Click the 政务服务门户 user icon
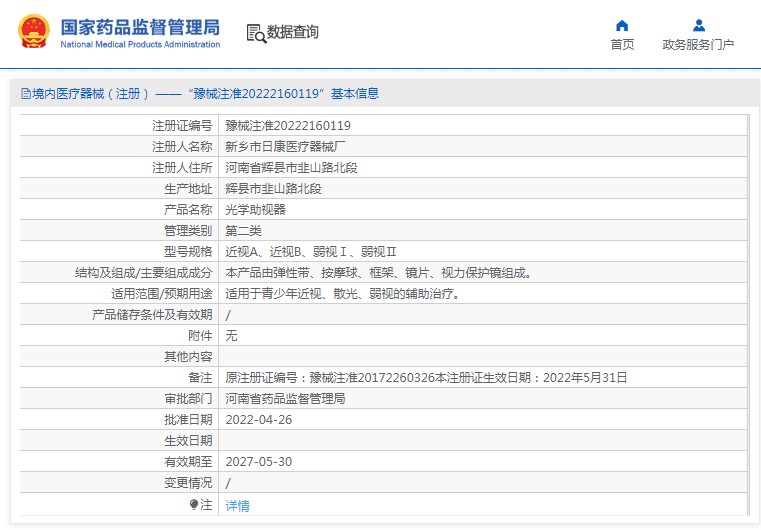This screenshot has width=761, height=530. click(x=698, y=25)
